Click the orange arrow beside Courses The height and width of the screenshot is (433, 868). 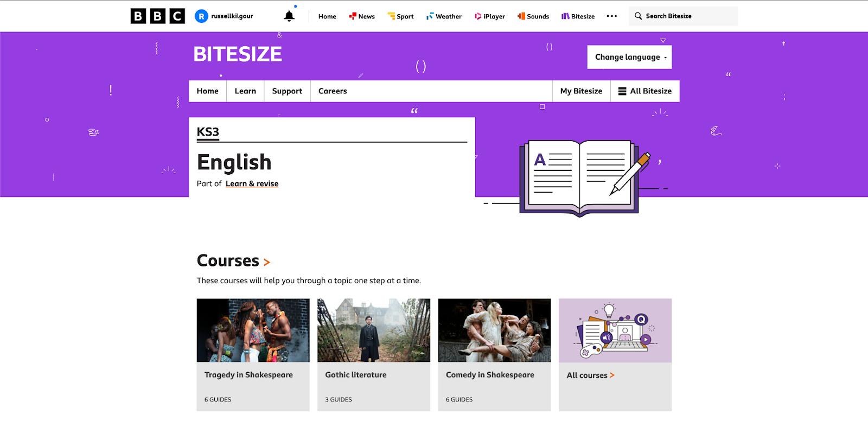267,263
